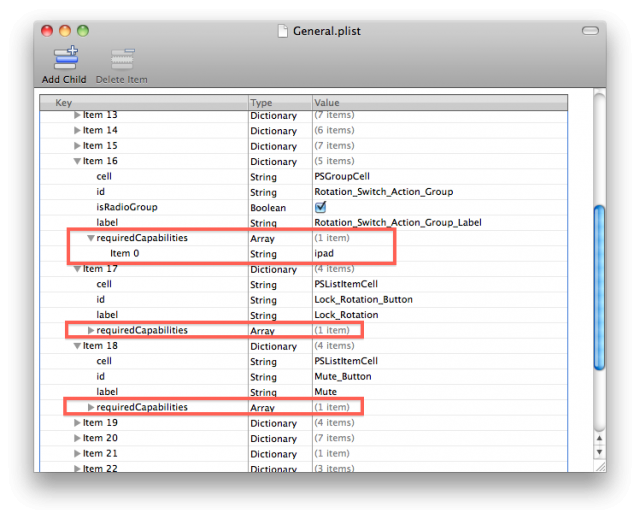The height and width of the screenshot is (519, 640).
Task: Select the Item 20 row label
Action: (x=100, y=438)
